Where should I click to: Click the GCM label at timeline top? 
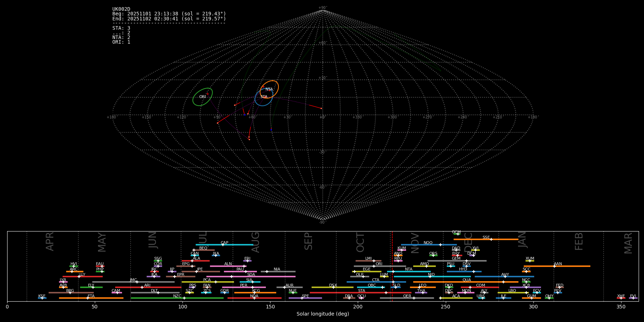pyautogui.click(x=456, y=232)
